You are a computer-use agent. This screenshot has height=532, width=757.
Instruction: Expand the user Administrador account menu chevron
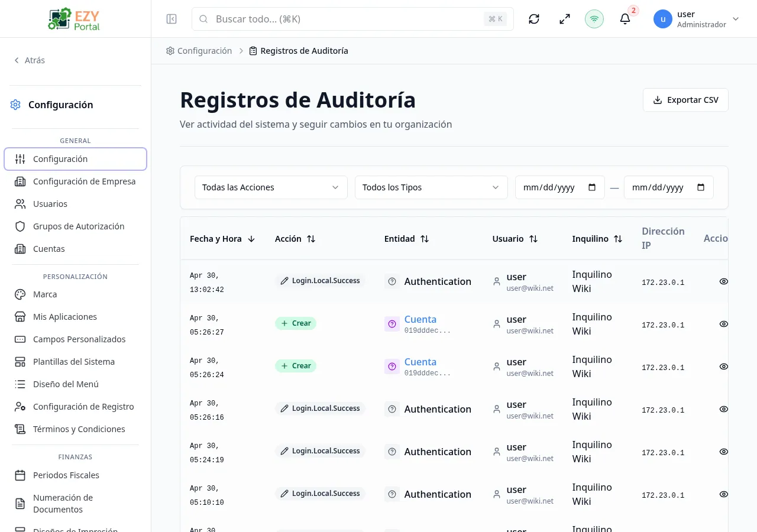736,19
